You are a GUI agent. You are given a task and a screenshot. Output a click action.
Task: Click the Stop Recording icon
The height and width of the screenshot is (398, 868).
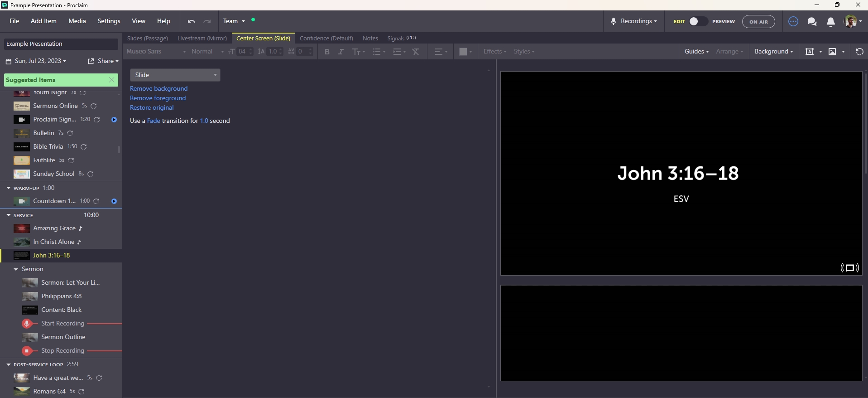click(27, 351)
